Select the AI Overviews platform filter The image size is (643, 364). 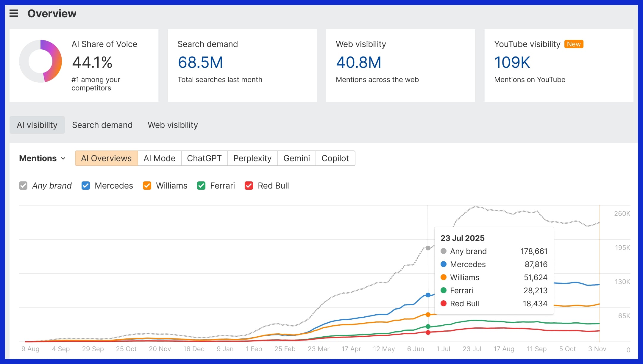106,158
